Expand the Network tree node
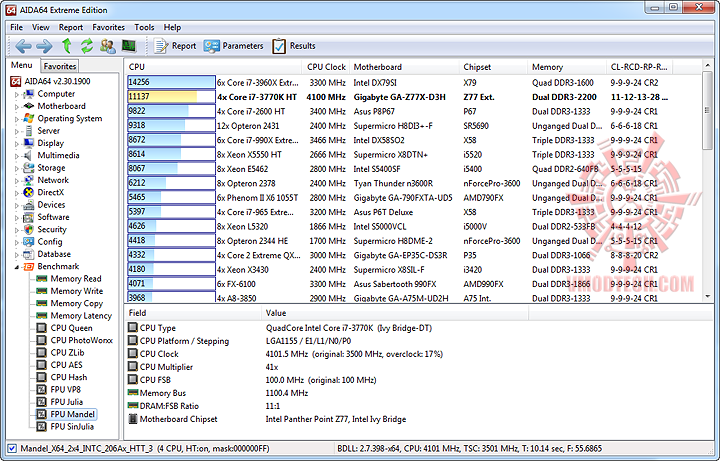The height and width of the screenshot is (461, 720). tap(17, 181)
